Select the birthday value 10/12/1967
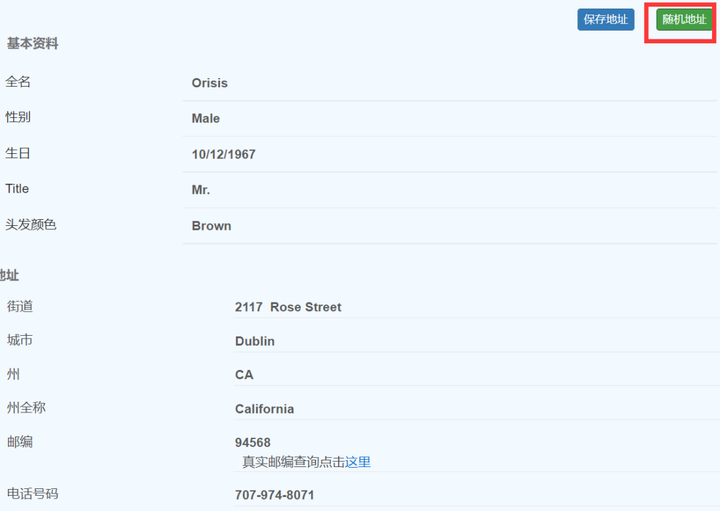720x511 pixels. pyautogui.click(x=223, y=154)
